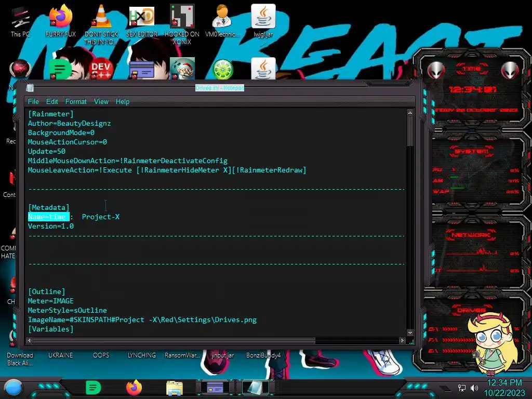Viewport: 532px width, 399px height.
Task: Click the horizontal scrollbar thumb
Action: point(175,340)
